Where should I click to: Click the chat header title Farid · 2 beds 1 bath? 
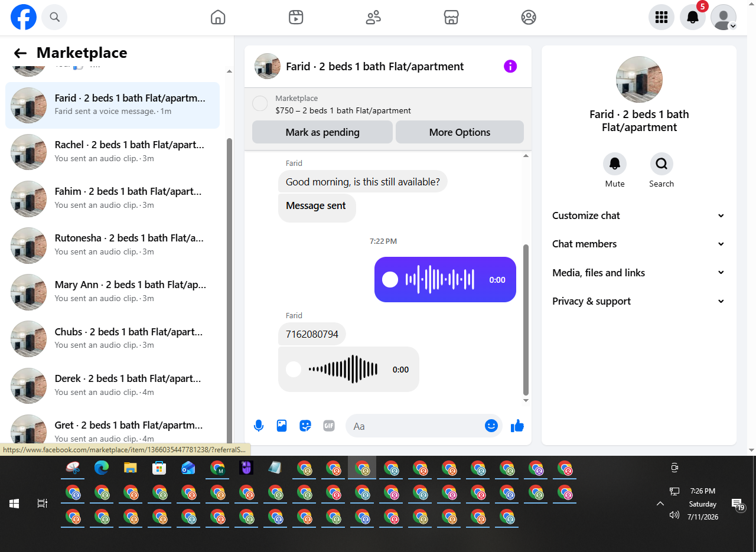pyautogui.click(x=374, y=66)
